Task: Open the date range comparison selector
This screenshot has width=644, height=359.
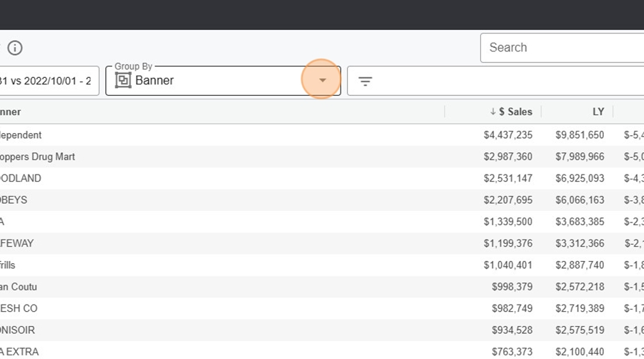Action: point(49,81)
